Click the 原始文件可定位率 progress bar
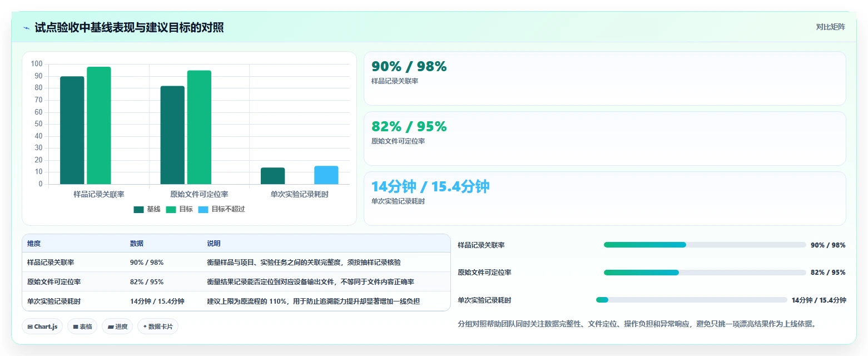Screen dimensions: 868x356 (705, 273)
